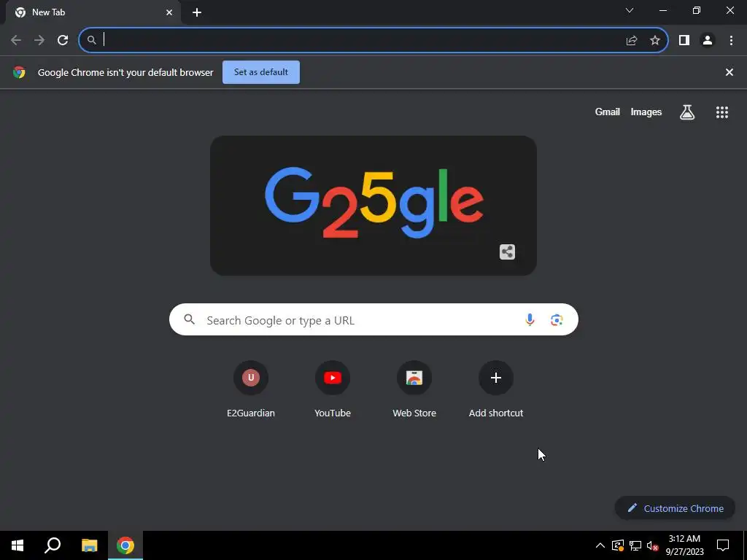Viewport: 747px width, 560px height.
Task: Open the Google apps grid
Action: [721, 112]
